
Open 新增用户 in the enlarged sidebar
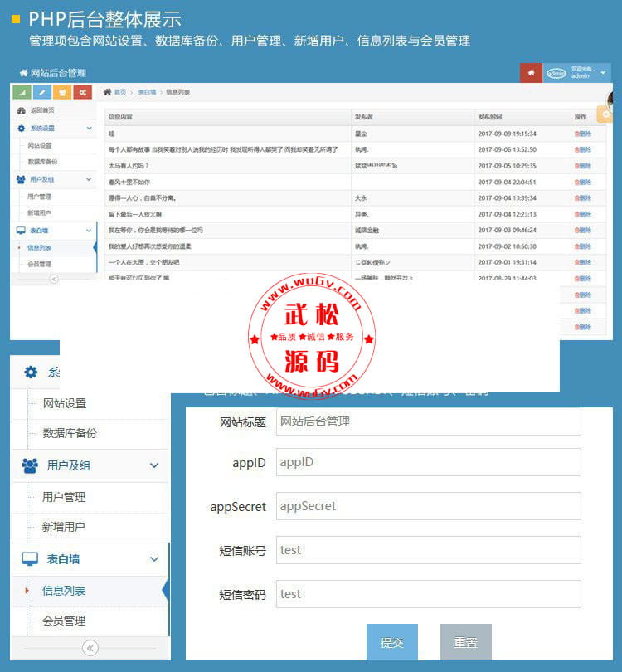[63, 527]
